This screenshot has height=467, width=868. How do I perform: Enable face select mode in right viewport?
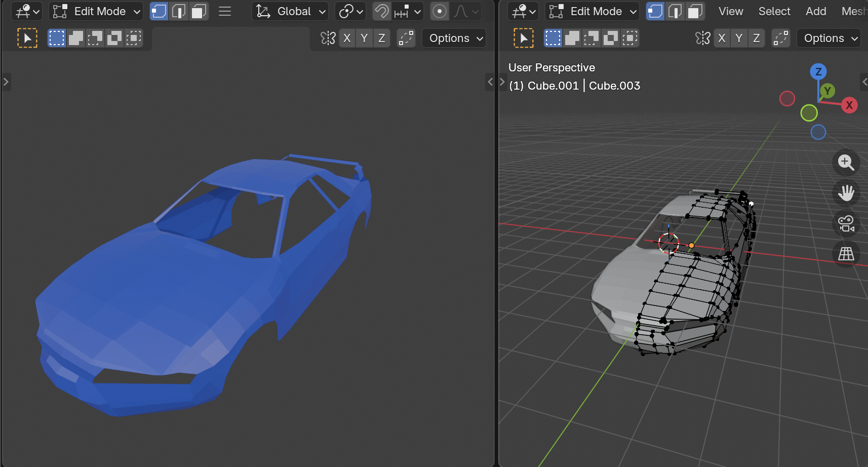695,11
